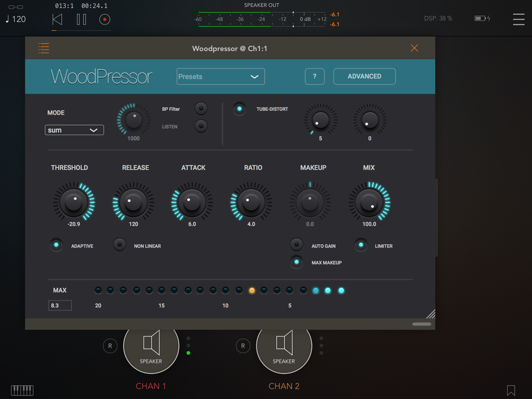
Task: Enable the LISTEN toggle
Action: (201, 126)
